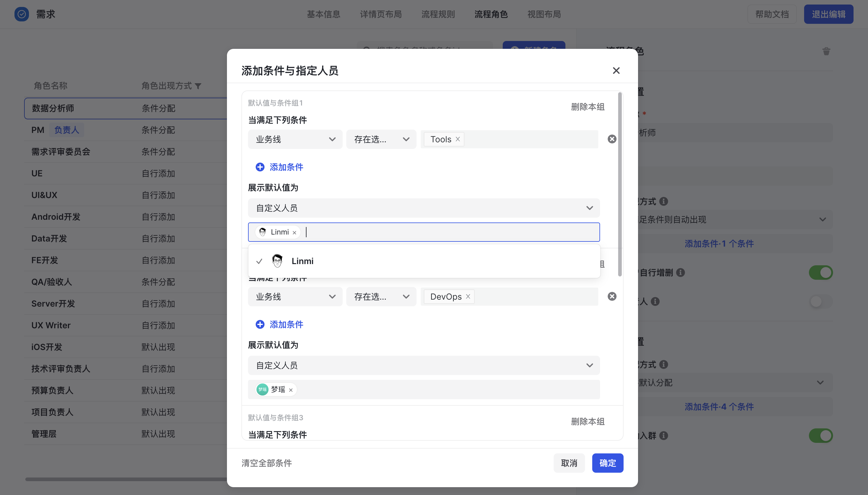The height and width of the screenshot is (495, 868).
Task: Toggle the 自行增删 switch
Action: 820,273
